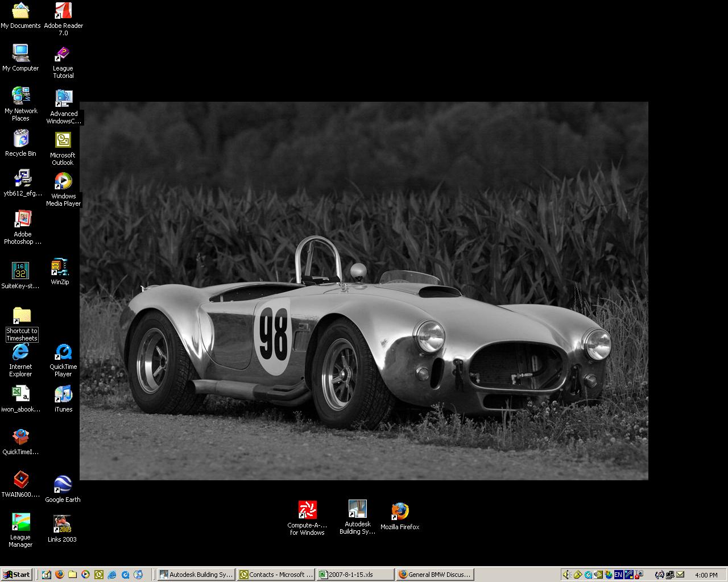Open QuickTime from the system tray

click(x=588, y=574)
